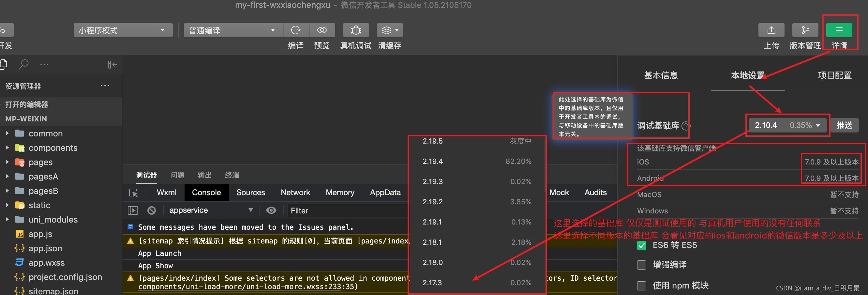
Task: Enable the use npm modules checkbox
Action: click(642, 286)
